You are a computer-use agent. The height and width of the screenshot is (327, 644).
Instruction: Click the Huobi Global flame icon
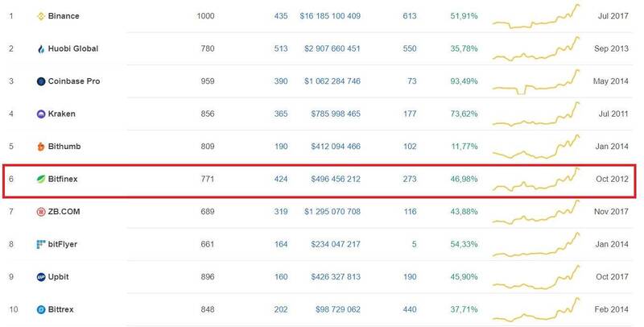point(41,49)
